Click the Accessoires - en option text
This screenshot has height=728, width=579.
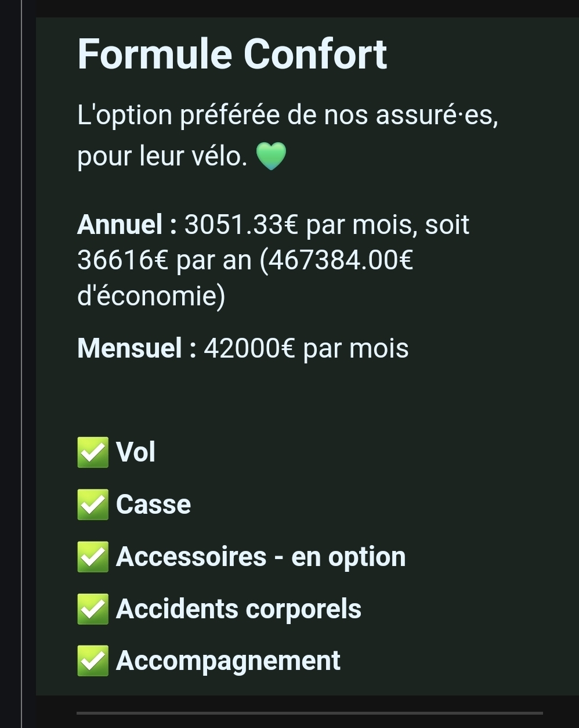coord(260,557)
